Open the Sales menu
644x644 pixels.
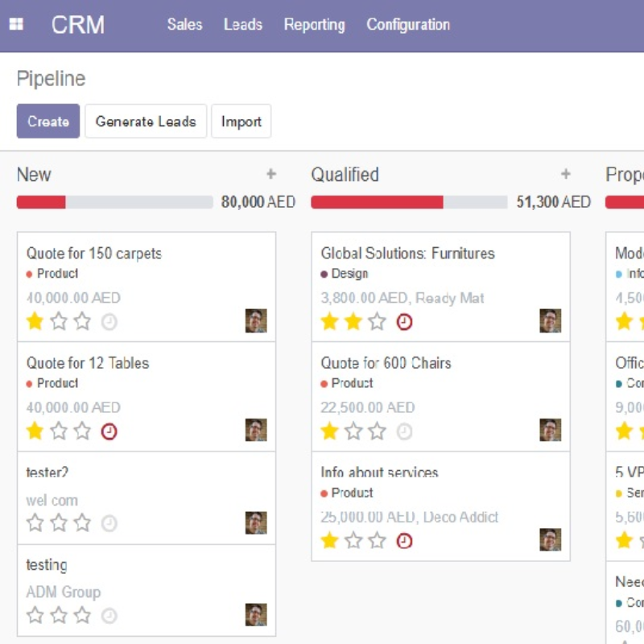pyautogui.click(x=184, y=25)
